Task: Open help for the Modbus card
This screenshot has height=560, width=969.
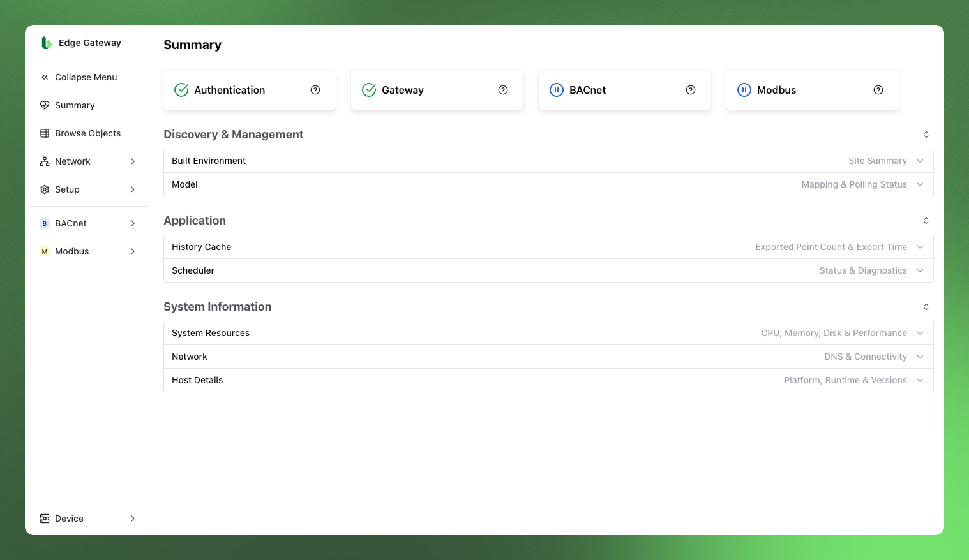Action: (x=878, y=90)
